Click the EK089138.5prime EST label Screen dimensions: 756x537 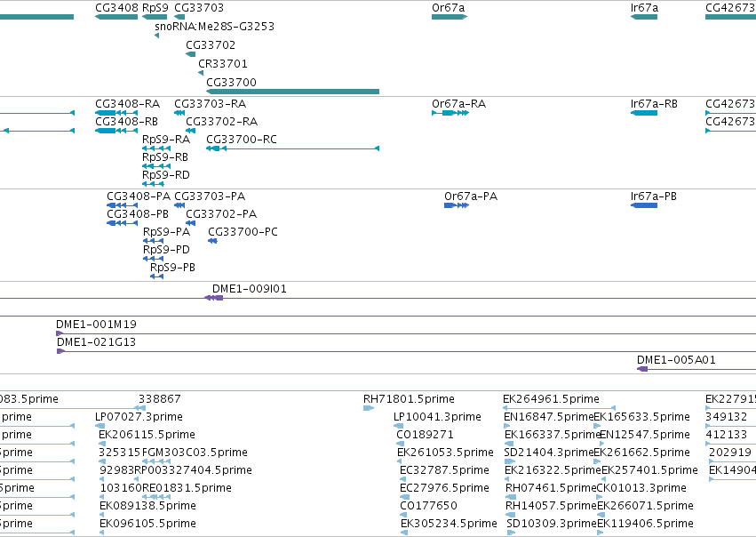(x=147, y=506)
